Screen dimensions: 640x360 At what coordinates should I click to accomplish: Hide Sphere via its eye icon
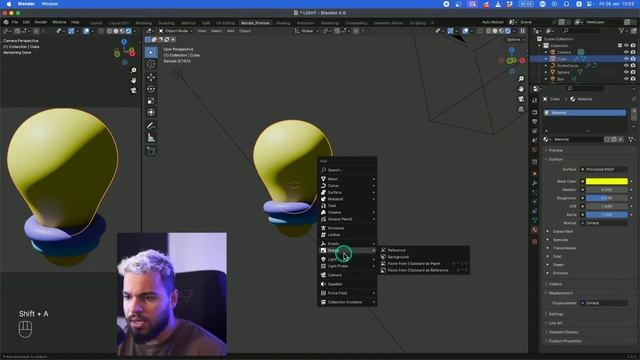coord(626,72)
